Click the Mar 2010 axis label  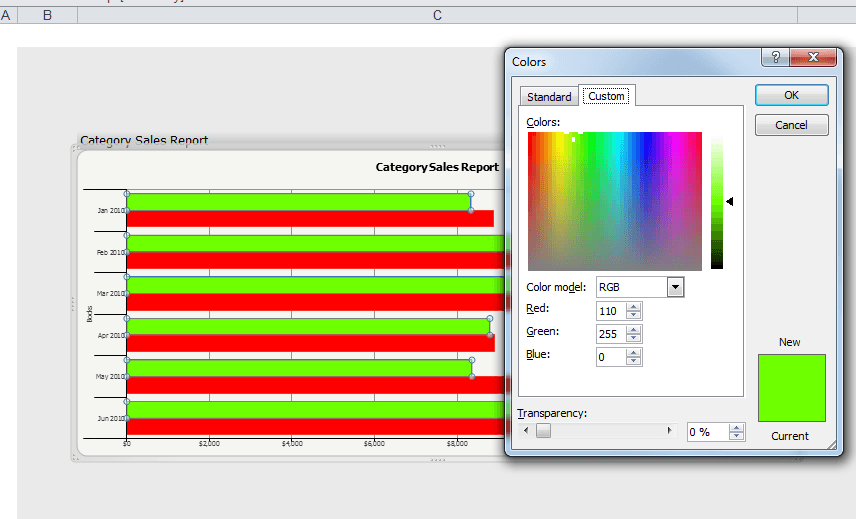pyautogui.click(x=110, y=294)
